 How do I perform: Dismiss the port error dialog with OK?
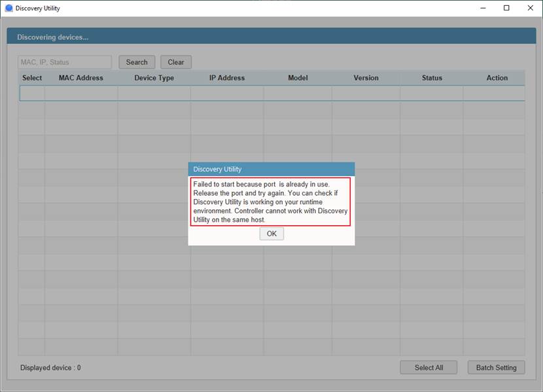[x=271, y=234]
